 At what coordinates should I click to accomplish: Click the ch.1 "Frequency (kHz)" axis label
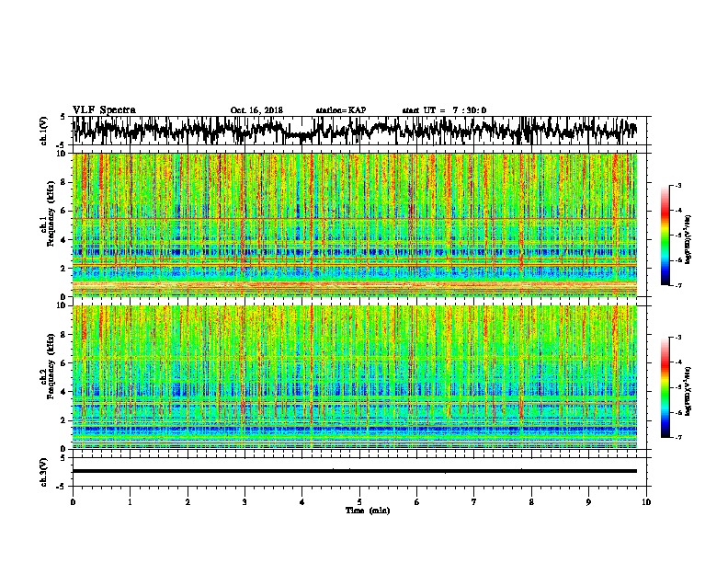pyautogui.click(x=51, y=213)
